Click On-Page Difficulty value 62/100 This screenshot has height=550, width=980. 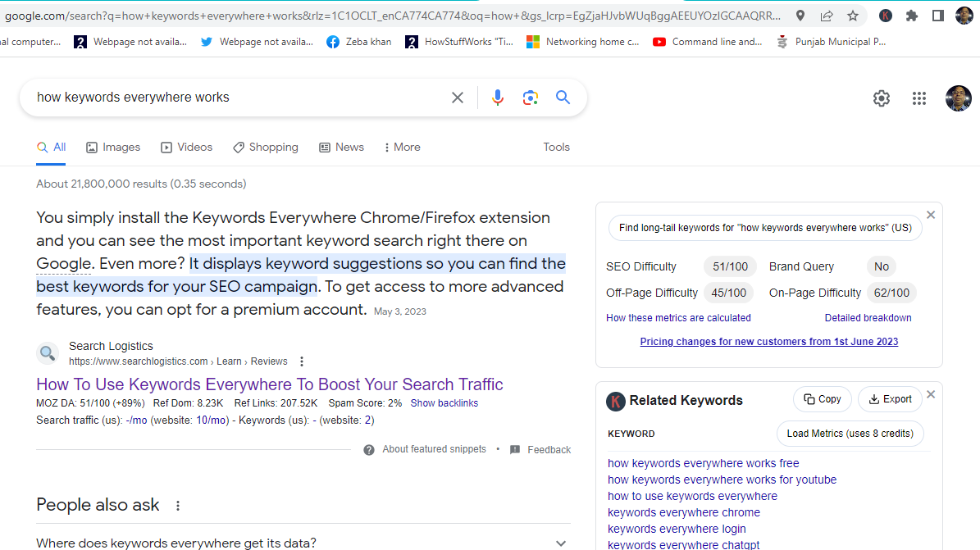click(892, 293)
